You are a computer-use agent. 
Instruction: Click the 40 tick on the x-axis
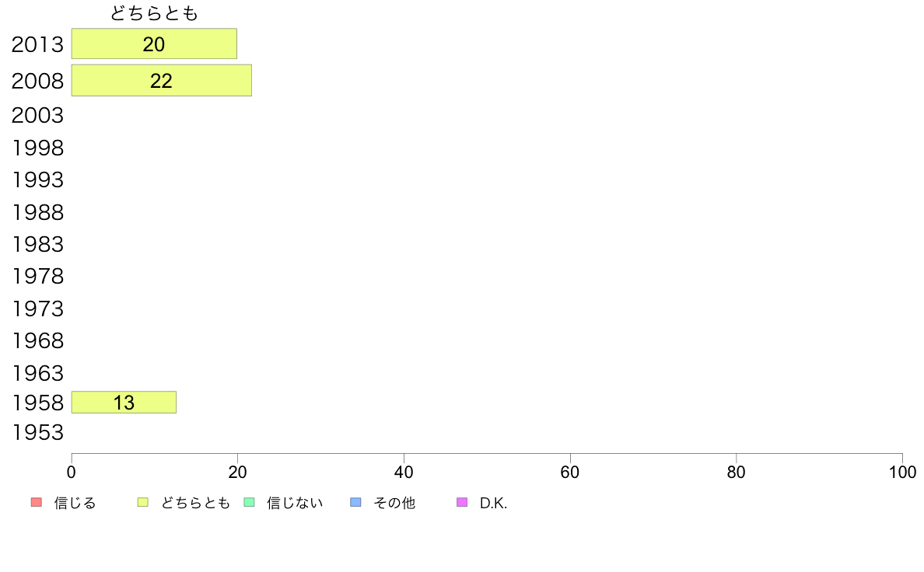tap(404, 473)
